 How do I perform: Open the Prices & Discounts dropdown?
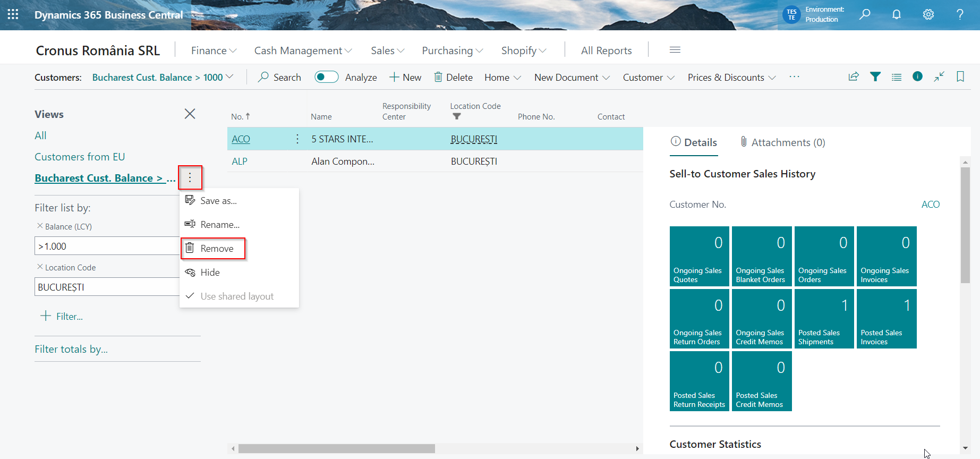[x=731, y=77]
